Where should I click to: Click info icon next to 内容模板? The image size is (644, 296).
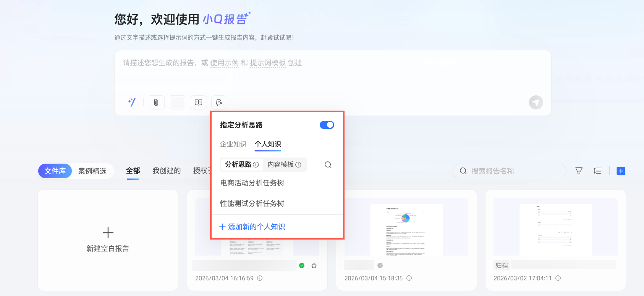(298, 165)
